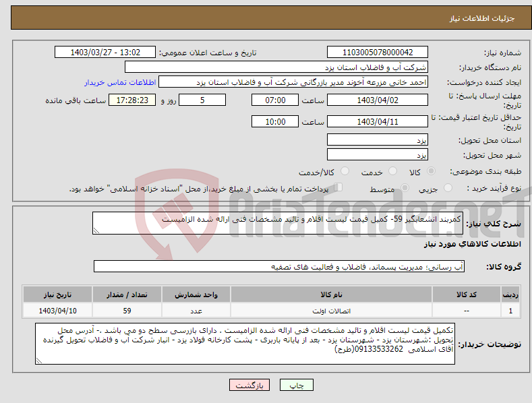The image size is (532, 403).
Task: Select the کالا radio button
Action: pos(431,171)
